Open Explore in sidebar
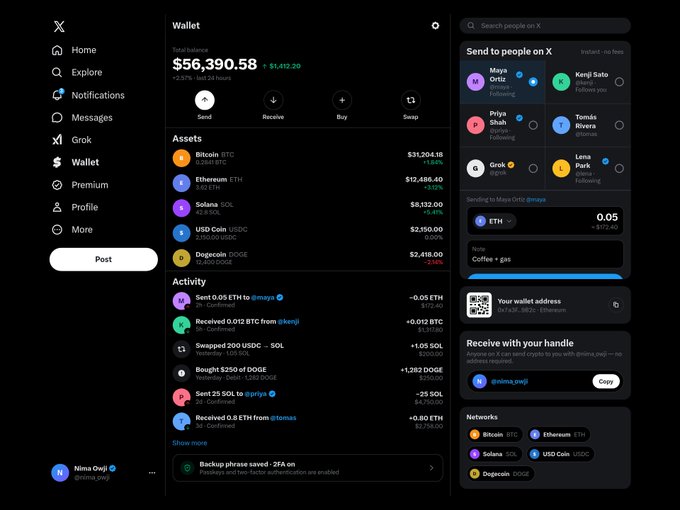The height and width of the screenshot is (510, 680). click(77, 72)
